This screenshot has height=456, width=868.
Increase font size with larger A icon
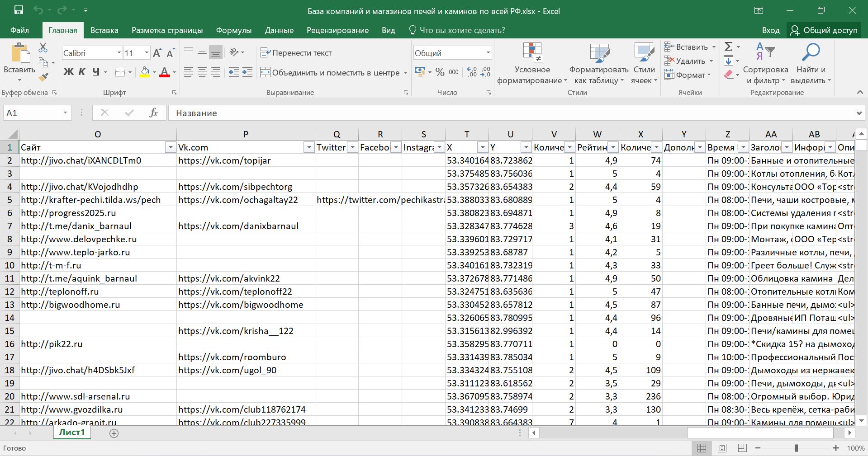click(157, 53)
